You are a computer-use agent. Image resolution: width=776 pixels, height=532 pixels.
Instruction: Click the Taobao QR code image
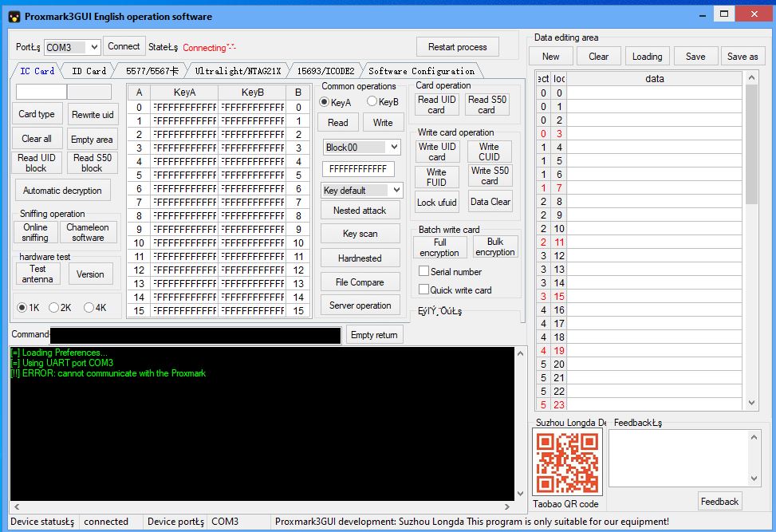[567, 463]
